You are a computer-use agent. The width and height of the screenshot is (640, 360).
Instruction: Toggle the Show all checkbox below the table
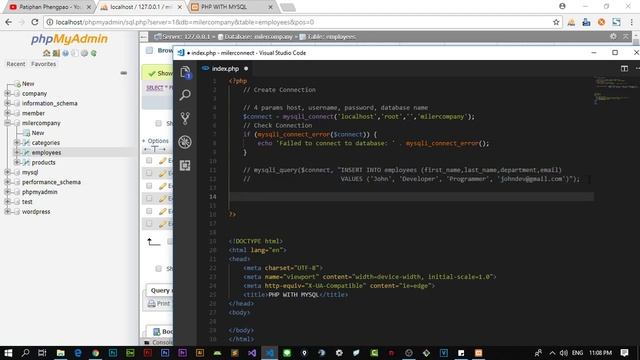click(158, 269)
